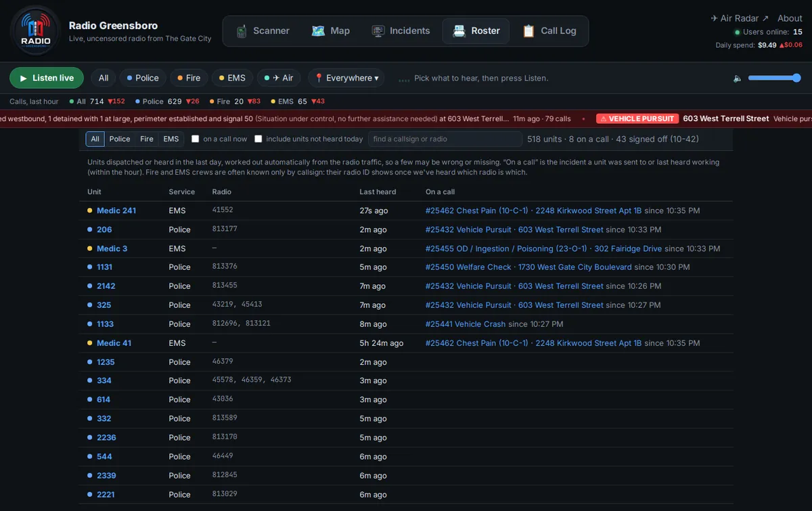Click the Daily spend $9.49 value

767,45
